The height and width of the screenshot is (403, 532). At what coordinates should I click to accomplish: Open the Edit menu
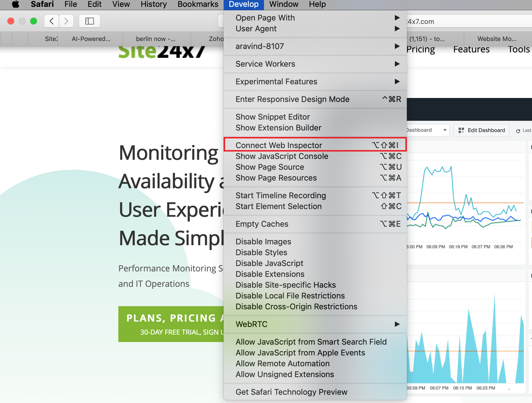point(94,4)
